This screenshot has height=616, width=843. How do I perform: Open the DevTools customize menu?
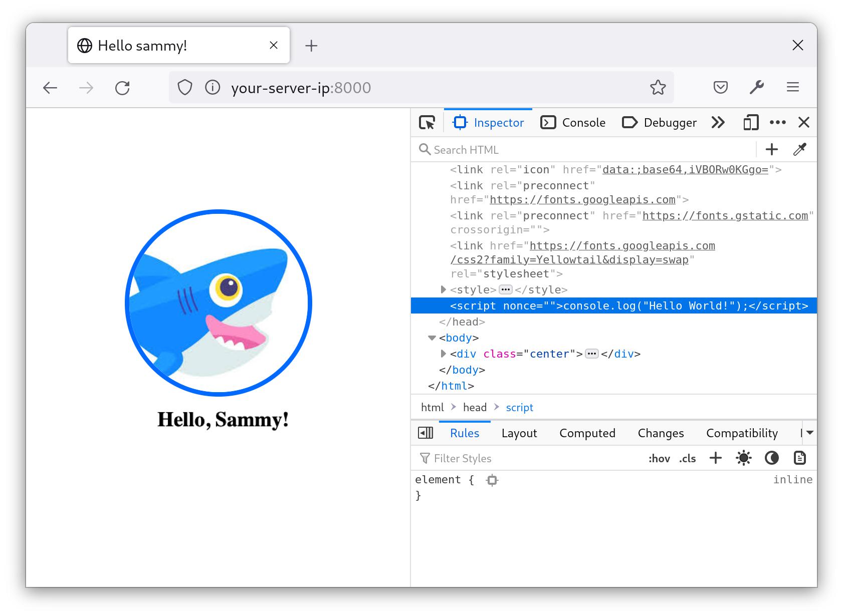tap(778, 122)
